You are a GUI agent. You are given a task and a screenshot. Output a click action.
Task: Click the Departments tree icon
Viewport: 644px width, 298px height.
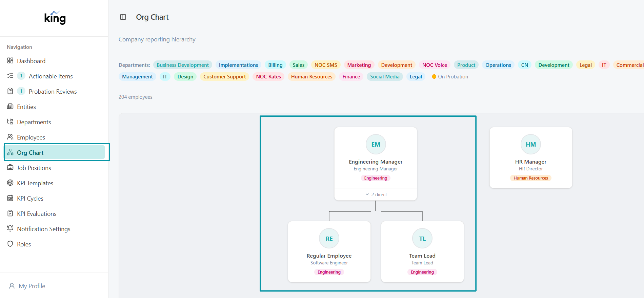(10, 122)
